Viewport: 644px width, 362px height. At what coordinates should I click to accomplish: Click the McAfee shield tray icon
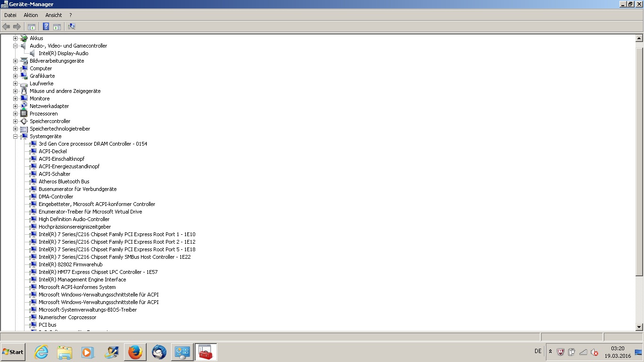click(x=561, y=352)
